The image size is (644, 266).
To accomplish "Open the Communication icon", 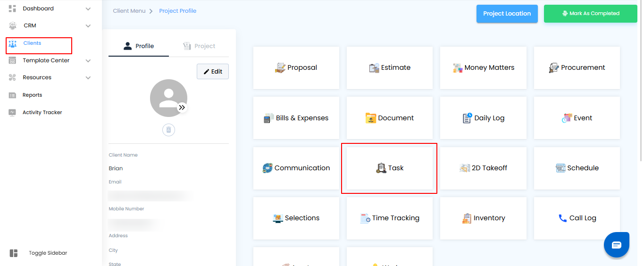I will pyautogui.click(x=268, y=168).
